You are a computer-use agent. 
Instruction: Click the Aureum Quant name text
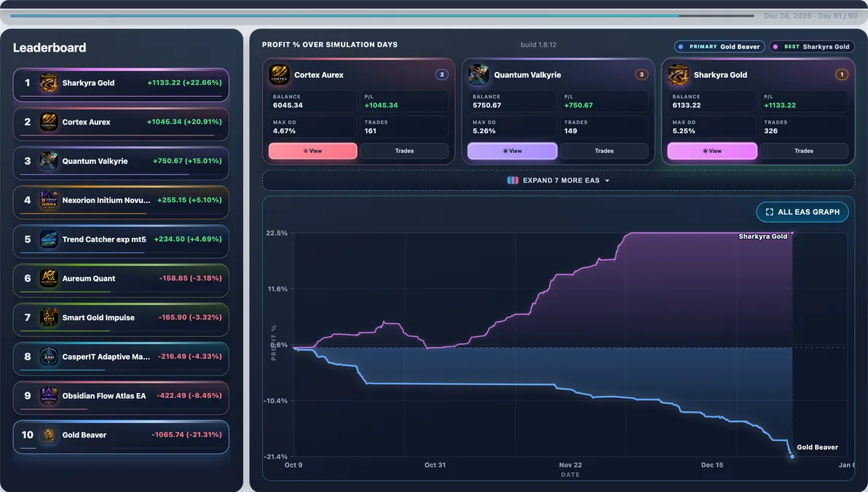tap(89, 278)
